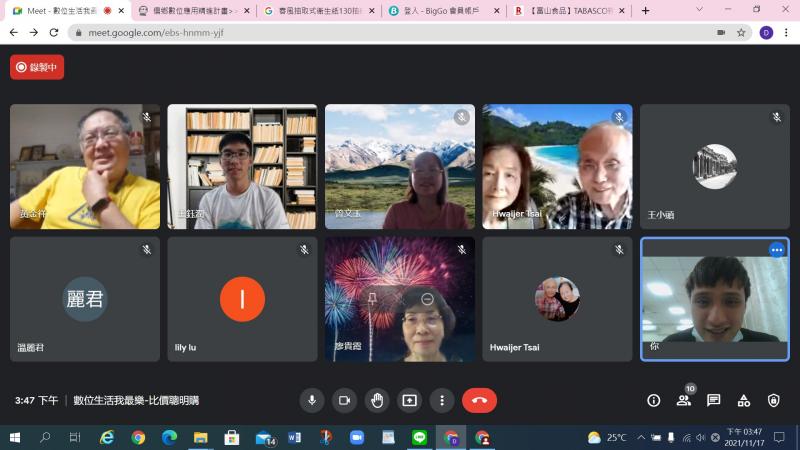Image resolution: width=800 pixels, height=450 pixels.
Task: Open the three-dot more options menu
Action: [x=442, y=400]
